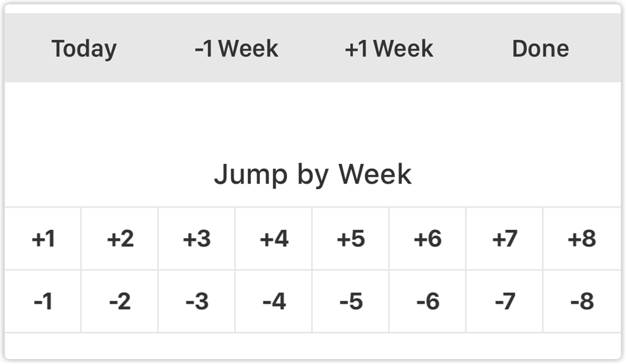
Task: Select -6 weeks backward
Action: (x=428, y=302)
